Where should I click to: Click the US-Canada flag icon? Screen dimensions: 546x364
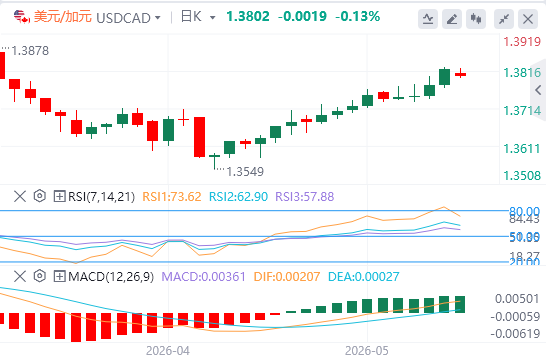coord(22,17)
